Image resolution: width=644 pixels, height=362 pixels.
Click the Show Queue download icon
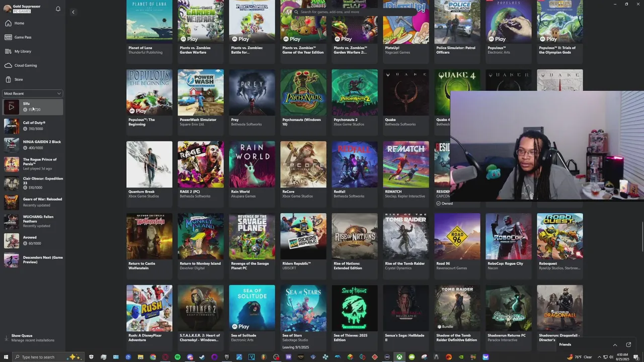point(6,338)
